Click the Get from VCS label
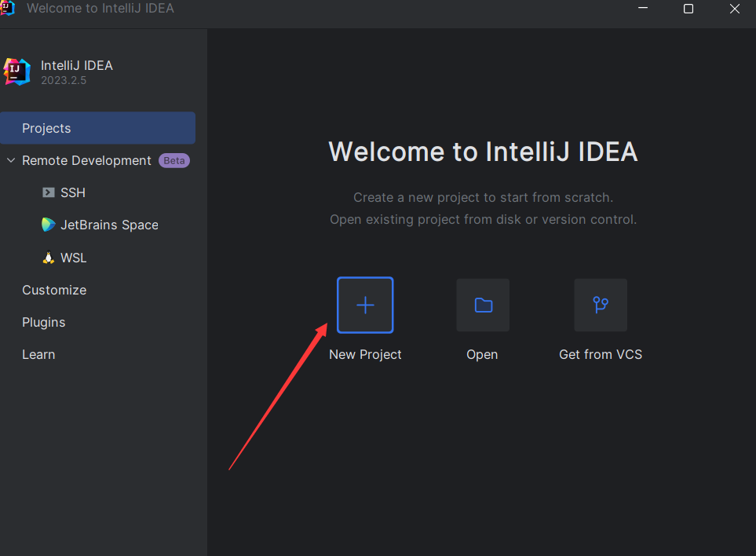 pyautogui.click(x=601, y=355)
